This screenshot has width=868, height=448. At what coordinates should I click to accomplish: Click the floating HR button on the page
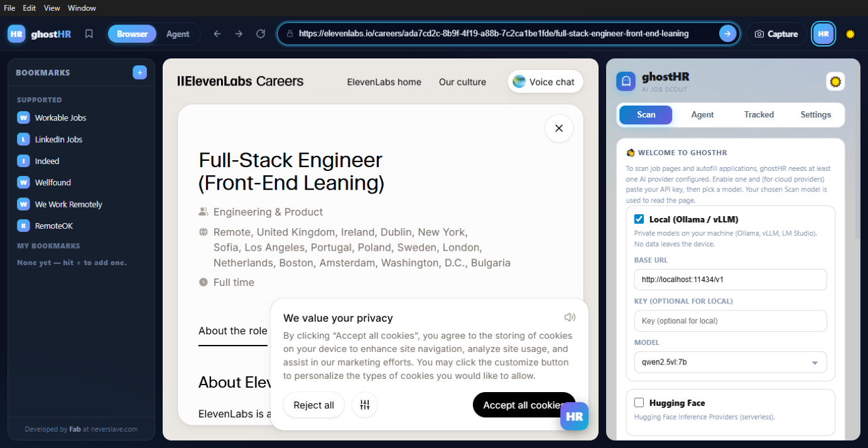(575, 416)
